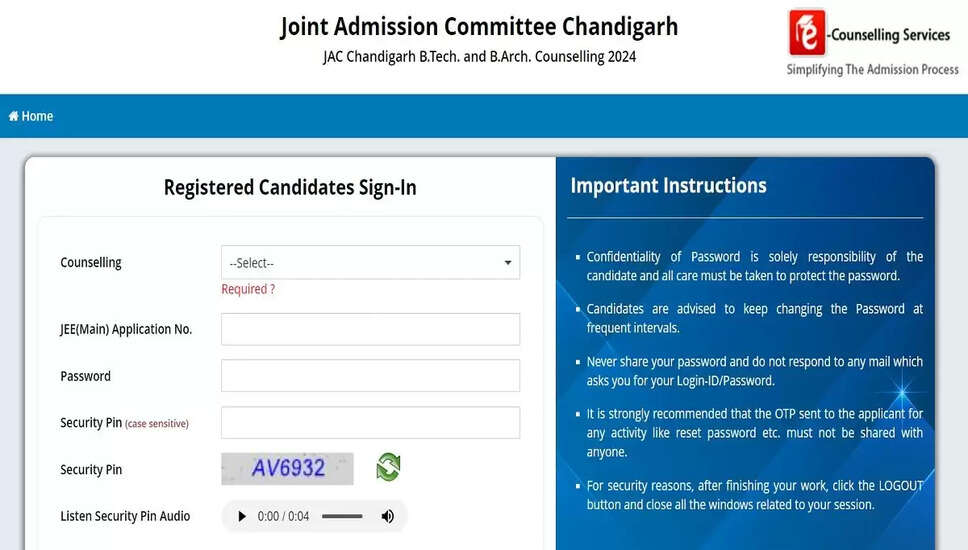Seek along the audio progress slider
The image size is (968, 550).
click(342, 516)
